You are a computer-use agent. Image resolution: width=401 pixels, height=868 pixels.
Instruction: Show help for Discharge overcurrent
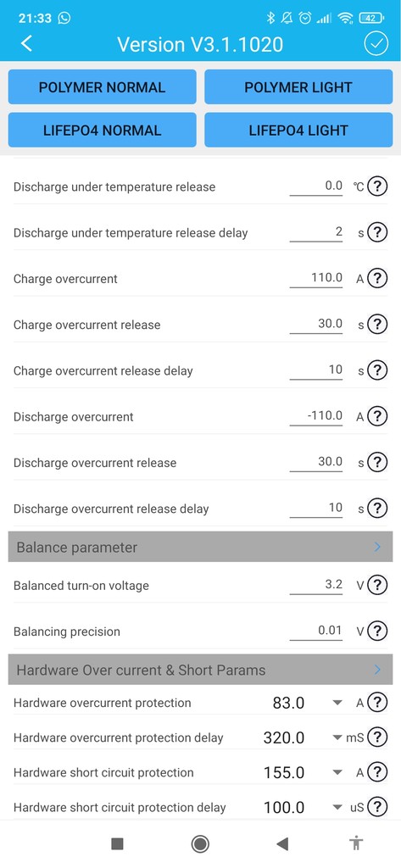[x=377, y=415]
